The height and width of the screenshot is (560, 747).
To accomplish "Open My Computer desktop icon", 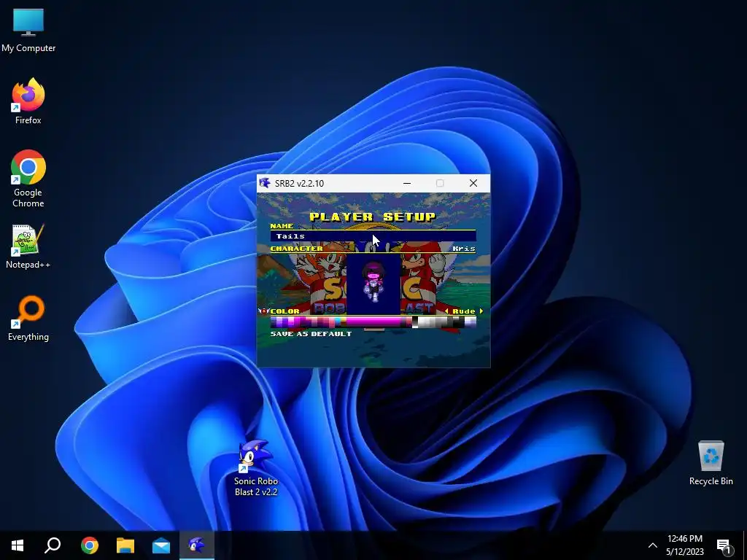I will click(x=28, y=31).
